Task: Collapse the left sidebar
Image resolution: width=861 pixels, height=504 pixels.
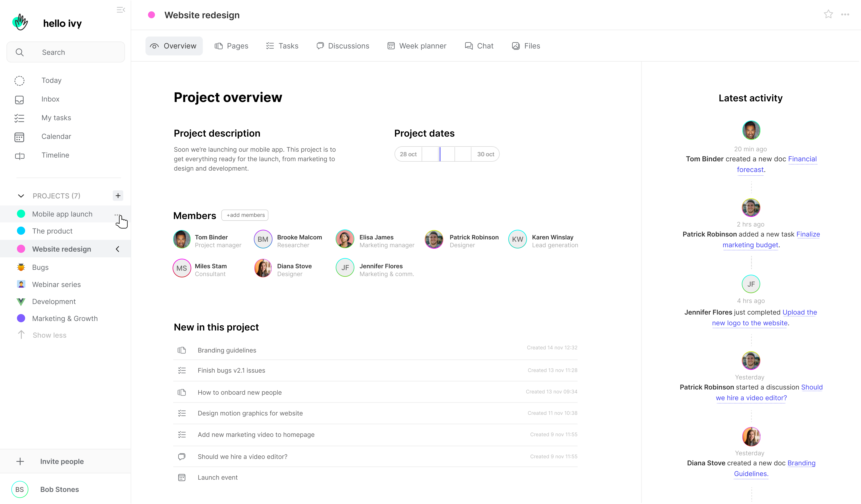Action: click(x=121, y=10)
